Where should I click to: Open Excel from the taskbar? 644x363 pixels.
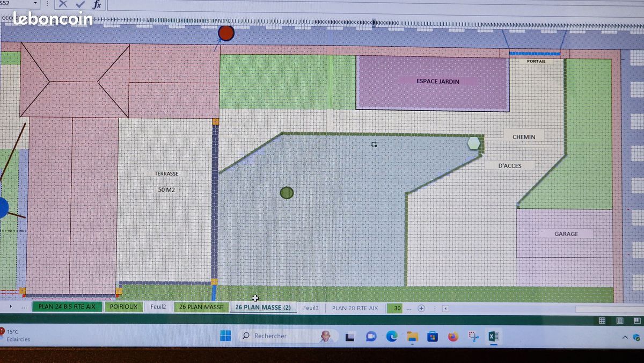[493, 337]
